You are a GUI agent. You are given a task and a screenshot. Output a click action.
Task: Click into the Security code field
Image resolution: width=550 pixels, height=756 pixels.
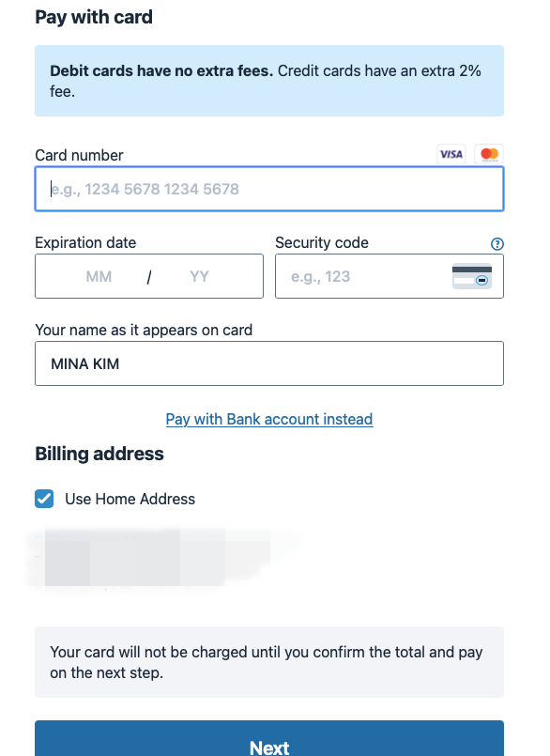click(390, 276)
